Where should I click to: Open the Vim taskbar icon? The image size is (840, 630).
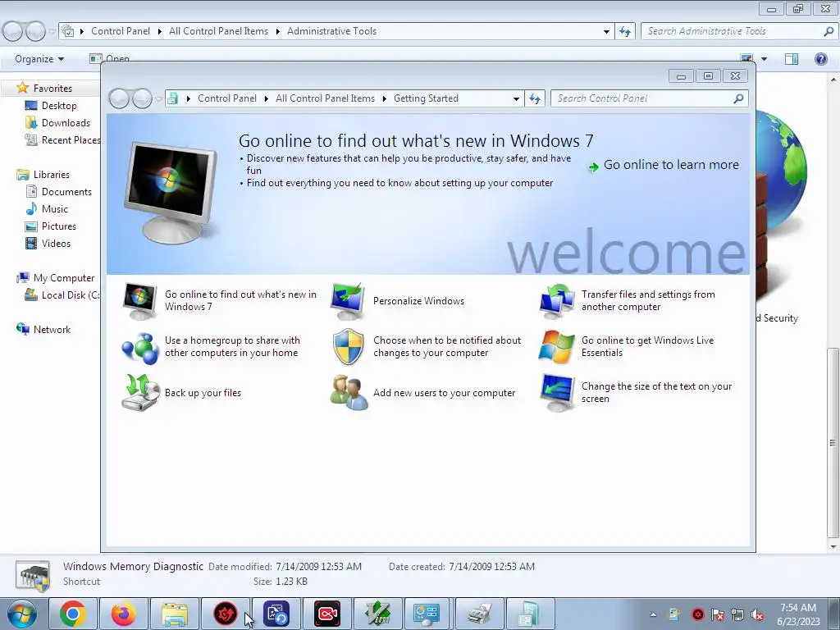(x=377, y=614)
